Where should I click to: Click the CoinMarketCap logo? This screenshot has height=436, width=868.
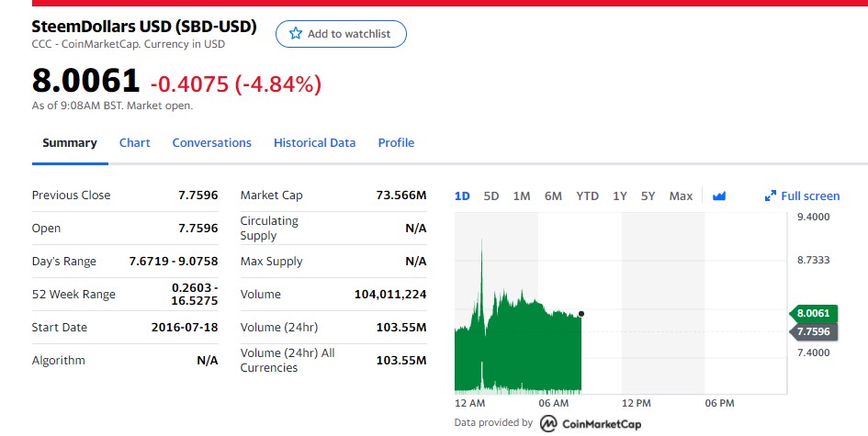591,424
